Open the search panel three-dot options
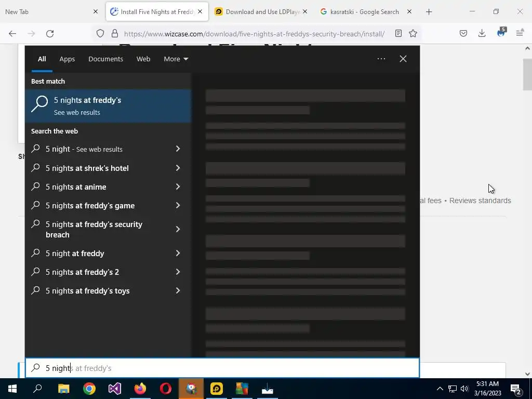The height and width of the screenshot is (399, 532). click(381, 59)
